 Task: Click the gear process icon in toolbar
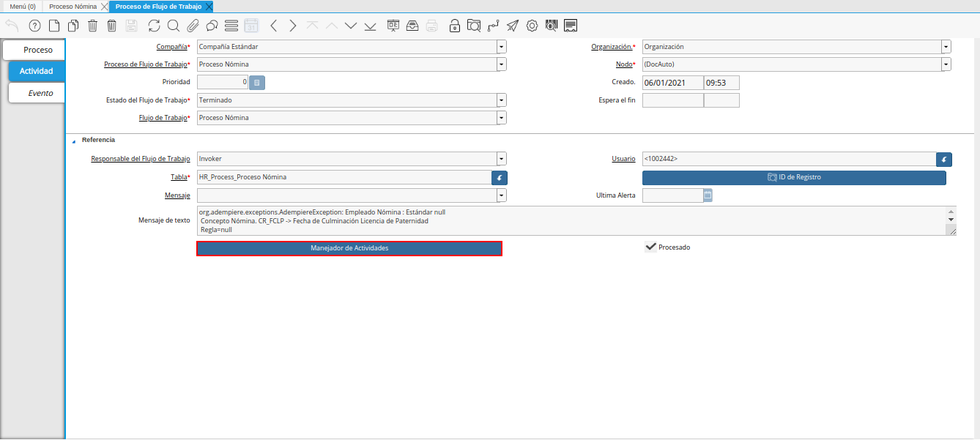click(x=532, y=26)
